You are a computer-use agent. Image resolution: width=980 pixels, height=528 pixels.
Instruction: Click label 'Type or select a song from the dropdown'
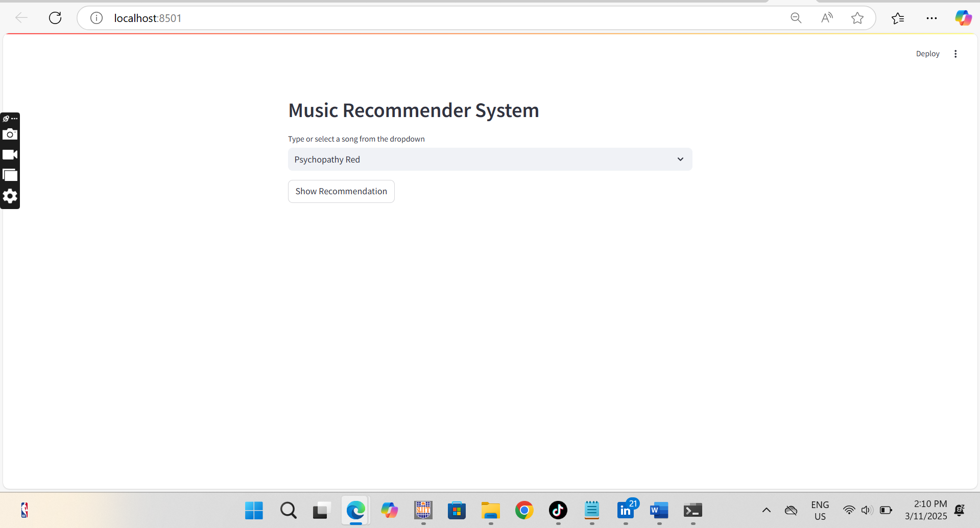356,139
